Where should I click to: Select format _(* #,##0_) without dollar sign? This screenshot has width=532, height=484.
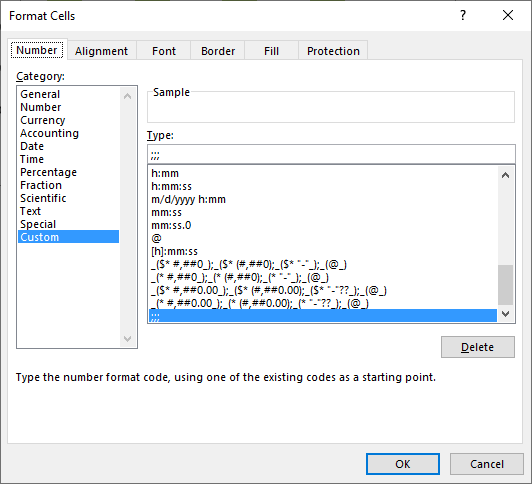(323, 277)
